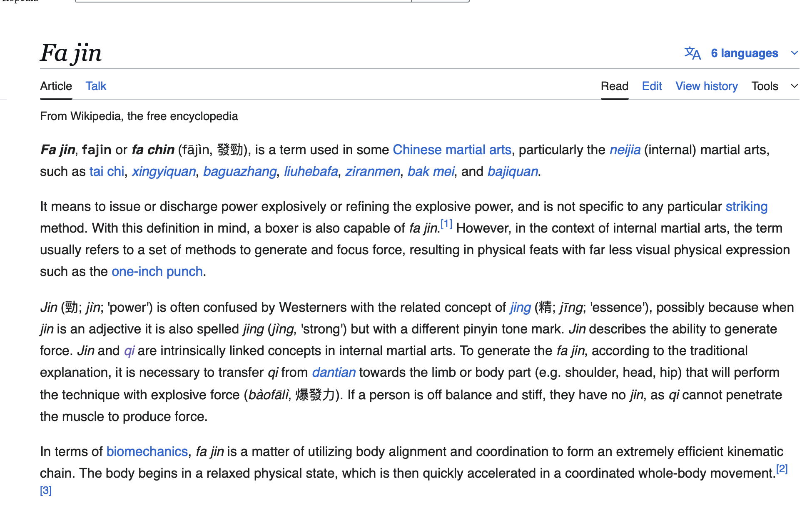
Task: Jump to citation reference [2]
Action: click(x=782, y=469)
